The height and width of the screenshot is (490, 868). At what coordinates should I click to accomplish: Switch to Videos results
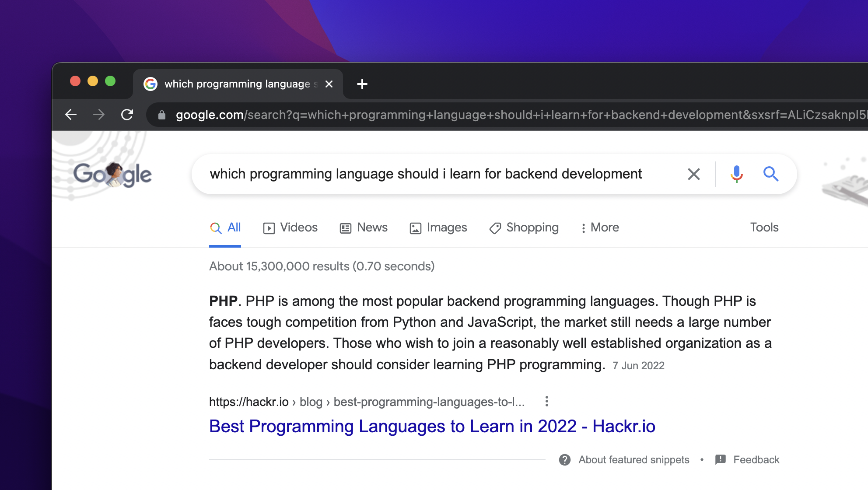(x=290, y=227)
